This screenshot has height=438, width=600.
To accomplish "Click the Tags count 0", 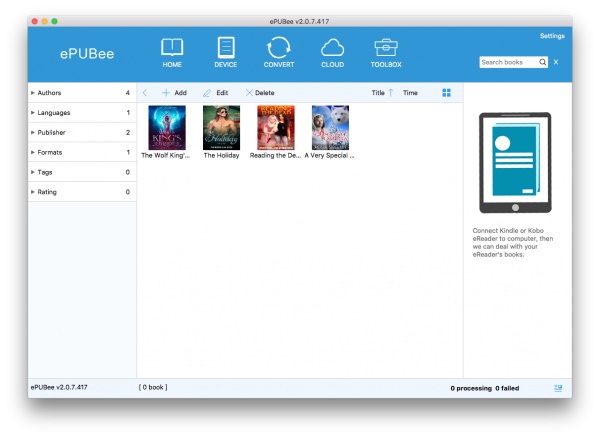I will point(128,172).
